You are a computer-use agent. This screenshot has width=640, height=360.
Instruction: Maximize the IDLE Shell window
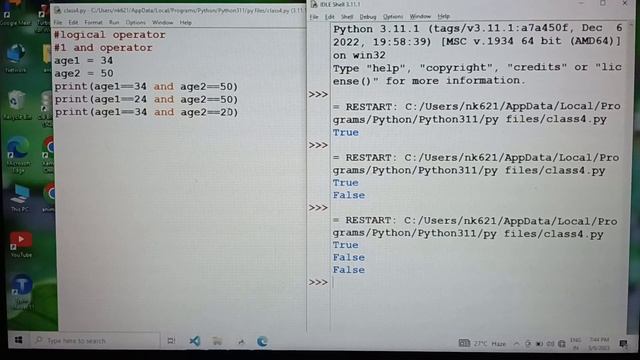click(x=603, y=4)
